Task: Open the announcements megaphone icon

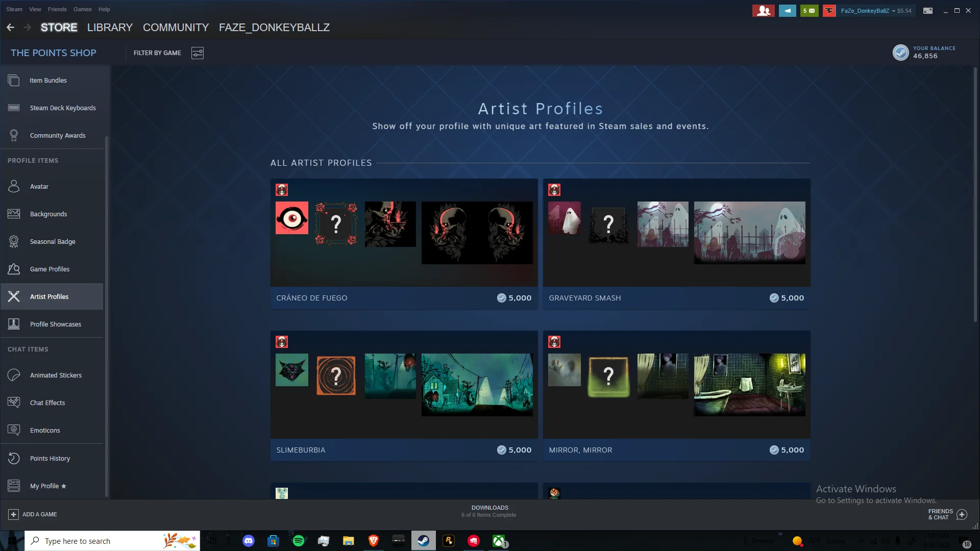Action: [x=787, y=10]
